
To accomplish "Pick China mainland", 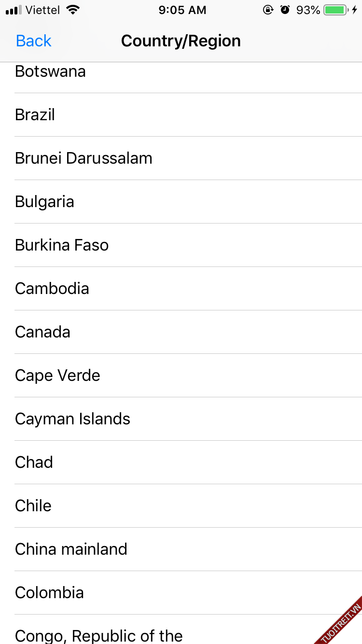I will coord(71,549).
